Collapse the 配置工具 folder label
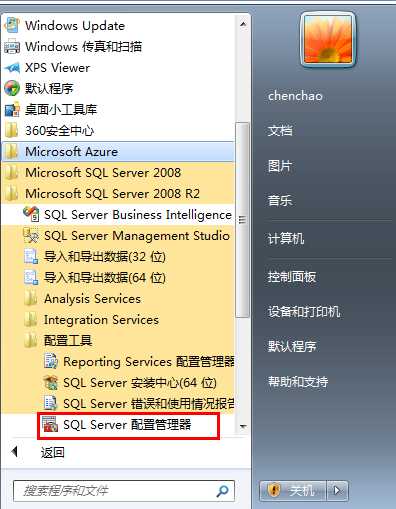The image size is (396, 509). [x=68, y=340]
